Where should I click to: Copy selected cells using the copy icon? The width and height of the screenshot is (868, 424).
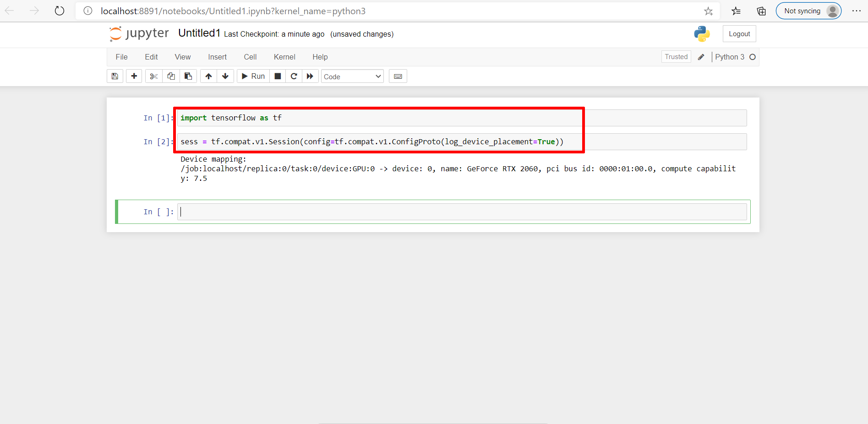[x=171, y=76]
